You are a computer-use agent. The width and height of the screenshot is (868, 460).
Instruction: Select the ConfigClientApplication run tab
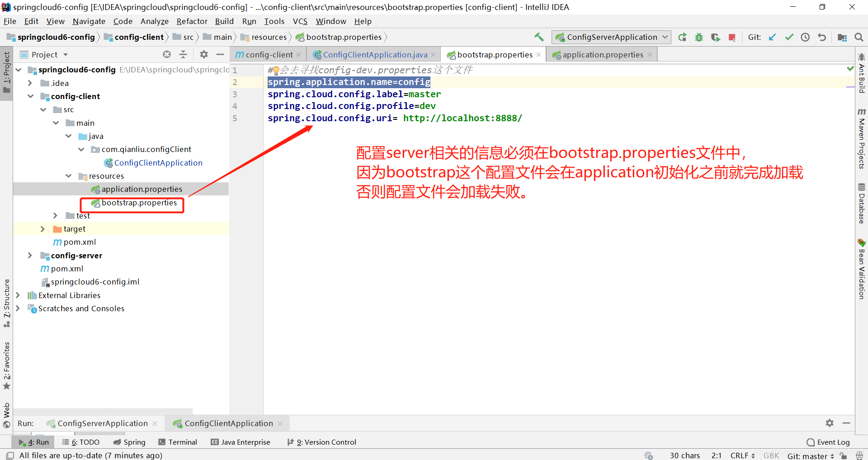[x=228, y=423]
